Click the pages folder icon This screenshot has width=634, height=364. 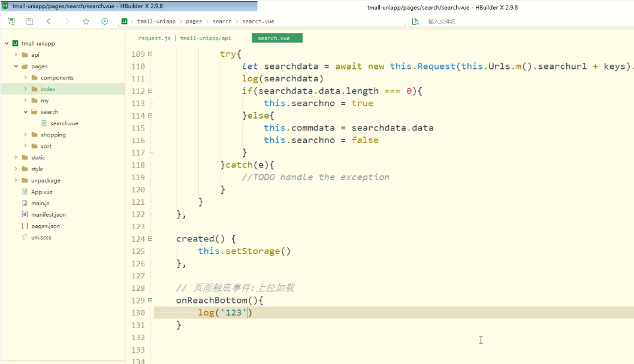pyautogui.click(x=25, y=66)
